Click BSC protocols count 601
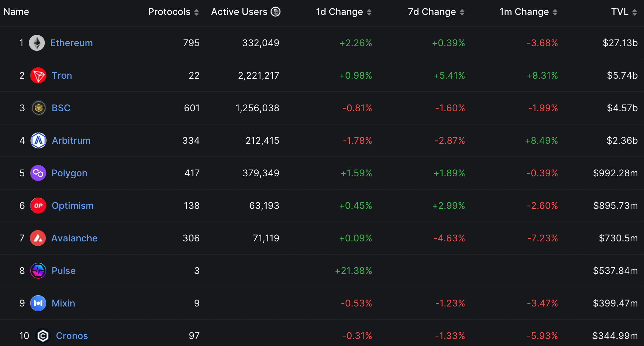644x346 pixels. pos(192,108)
